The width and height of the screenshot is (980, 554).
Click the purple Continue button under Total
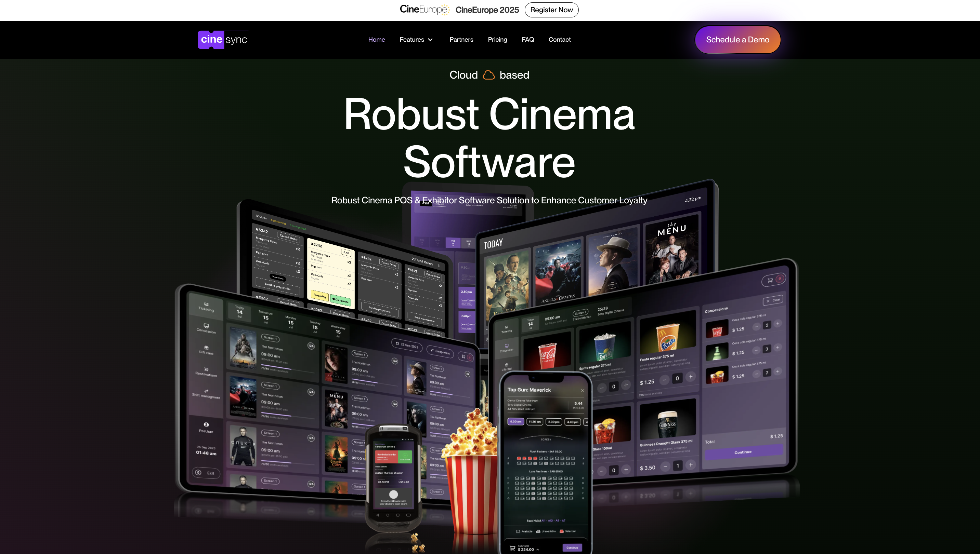(x=743, y=452)
